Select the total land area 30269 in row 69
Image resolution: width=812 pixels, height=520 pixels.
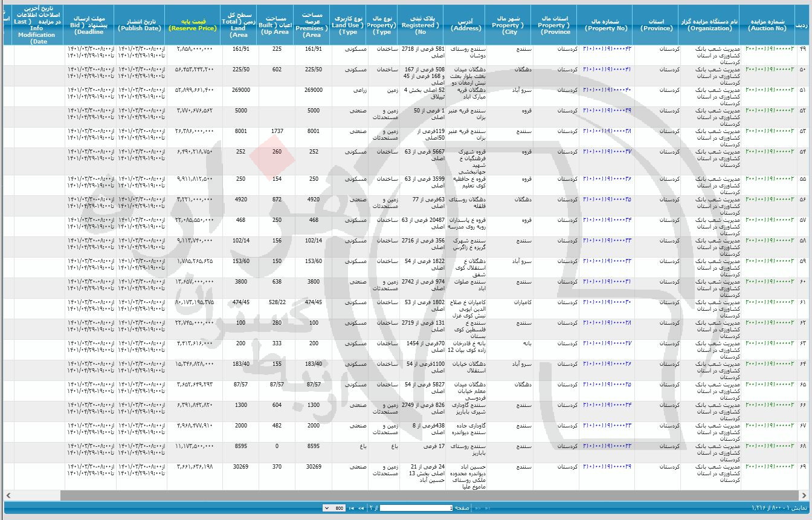(x=240, y=466)
